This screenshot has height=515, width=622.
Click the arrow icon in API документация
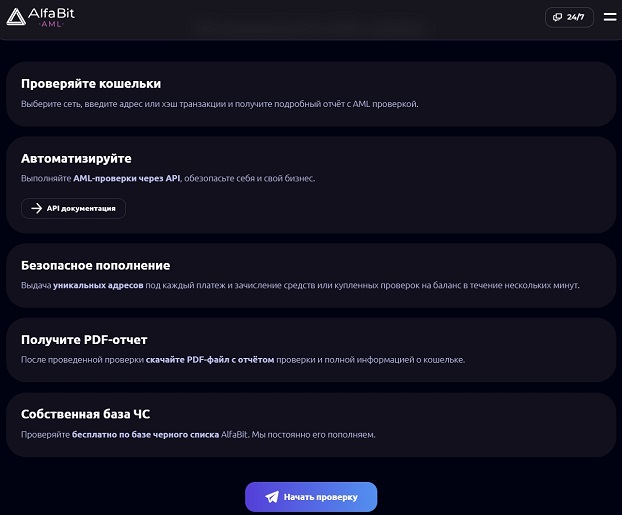tap(37, 208)
